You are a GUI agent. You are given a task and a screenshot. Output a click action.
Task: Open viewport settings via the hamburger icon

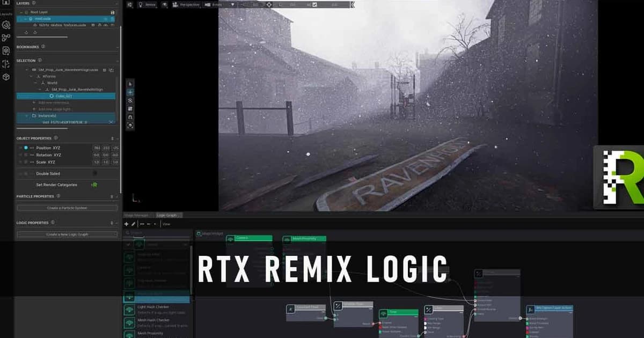(x=130, y=5)
